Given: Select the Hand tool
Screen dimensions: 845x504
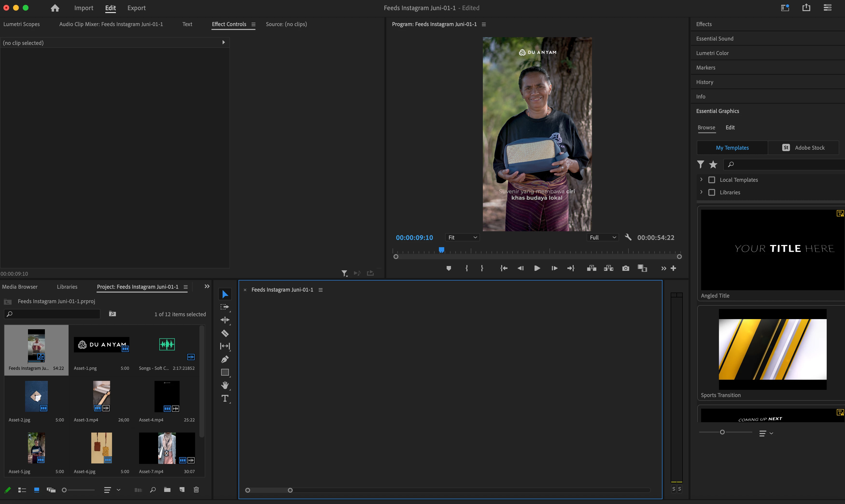Looking at the screenshot, I should pos(225,385).
